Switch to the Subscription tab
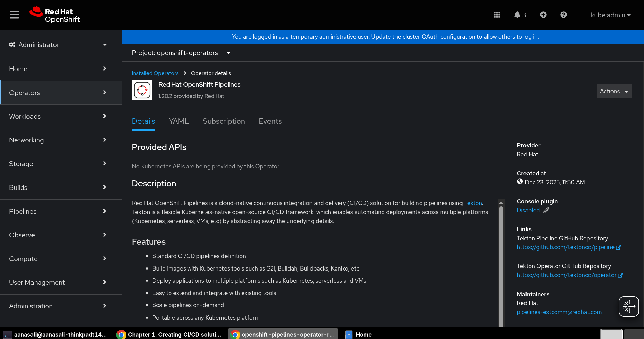Viewport: 644px width, 339px height. [224, 121]
